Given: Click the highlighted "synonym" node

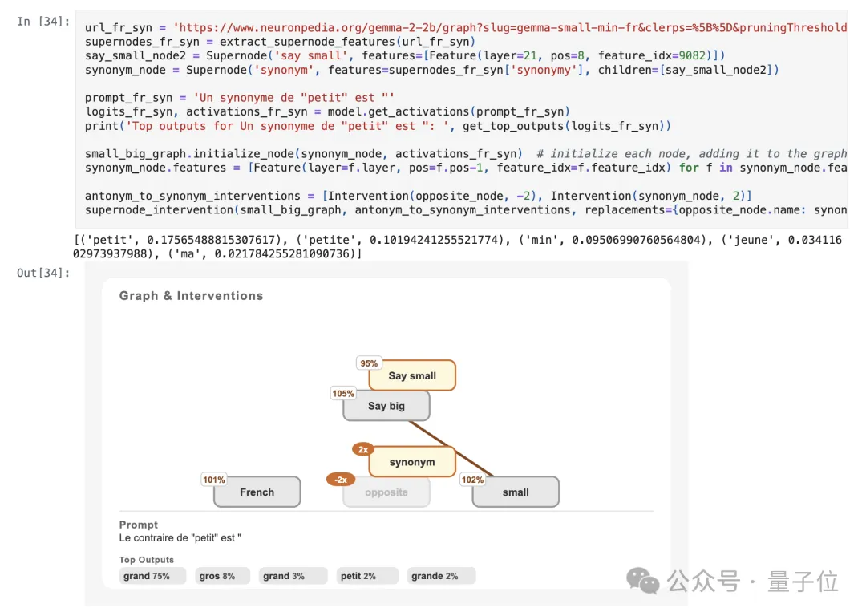Looking at the screenshot, I should 412,462.
